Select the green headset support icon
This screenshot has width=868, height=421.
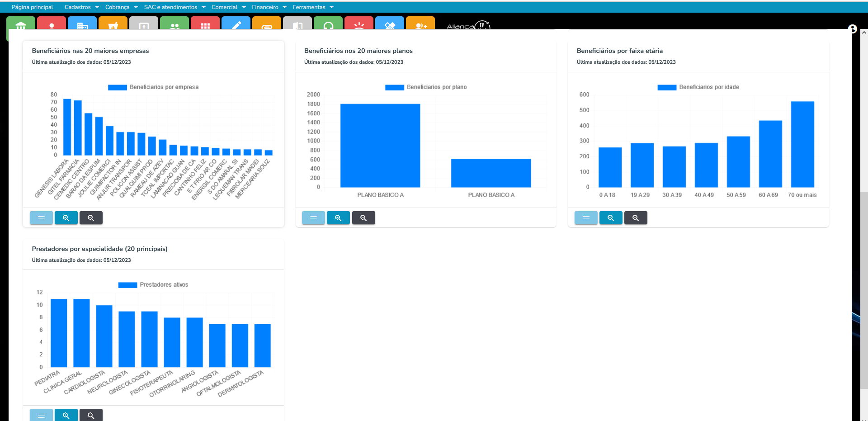(328, 25)
